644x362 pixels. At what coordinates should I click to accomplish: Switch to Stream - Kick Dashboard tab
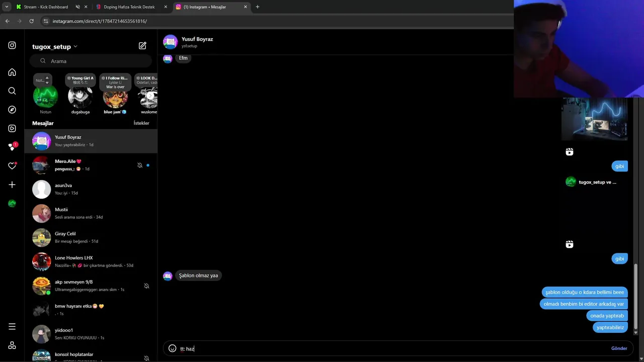point(46,7)
